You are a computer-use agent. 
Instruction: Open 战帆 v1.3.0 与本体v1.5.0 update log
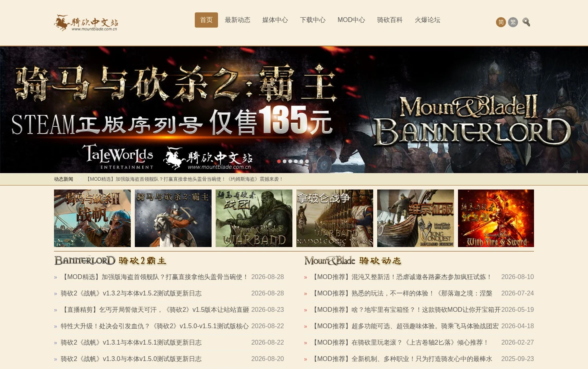tap(131, 359)
